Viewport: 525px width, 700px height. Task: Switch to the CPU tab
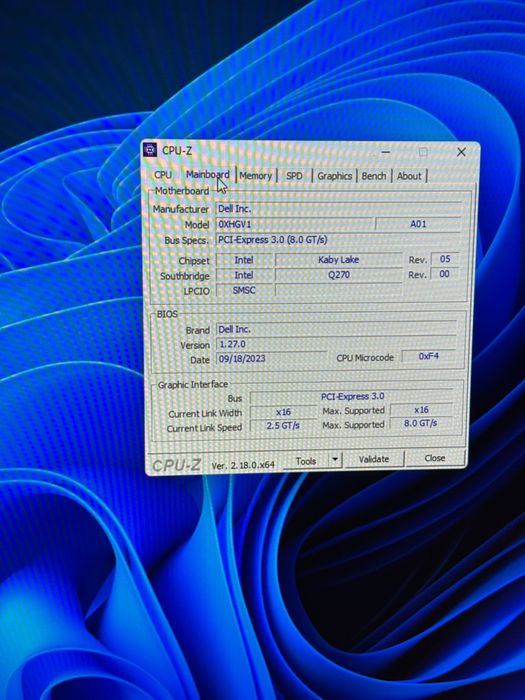click(163, 175)
